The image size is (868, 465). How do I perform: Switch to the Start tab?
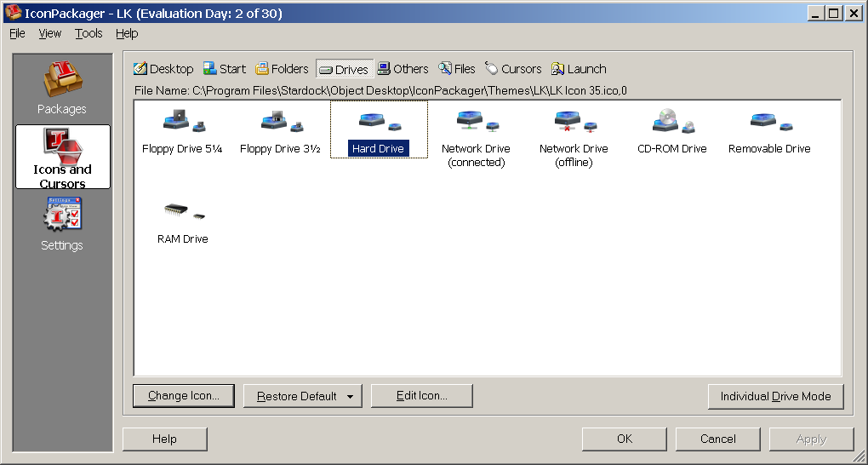[225, 69]
